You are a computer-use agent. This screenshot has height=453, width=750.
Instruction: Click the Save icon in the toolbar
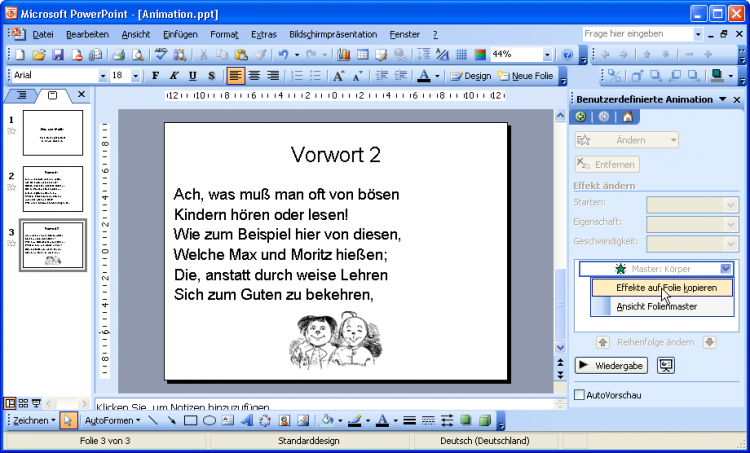click(x=57, y=55)
